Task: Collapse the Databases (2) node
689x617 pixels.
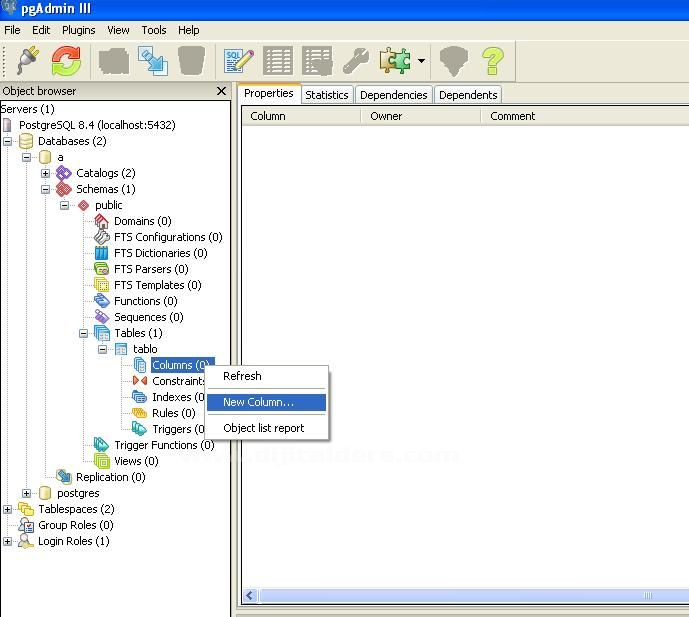Action: [7, 142]
